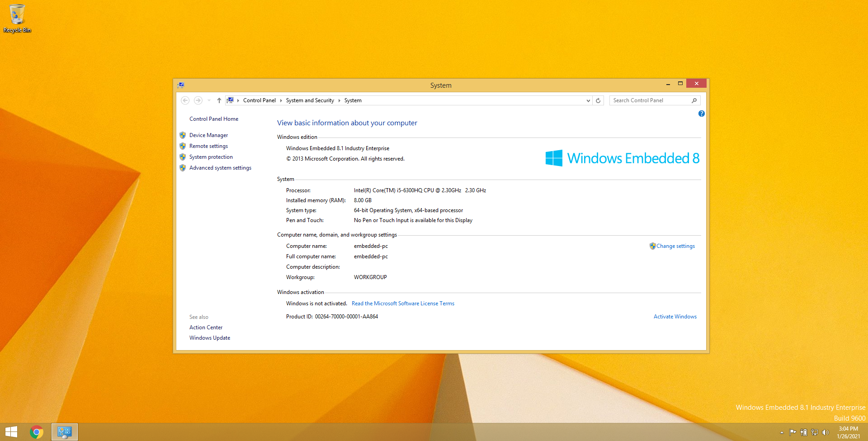868x441 pixels.
Task: Open the volume speaker tray icon
Action: pyautogui.click(x=825, y=432)
